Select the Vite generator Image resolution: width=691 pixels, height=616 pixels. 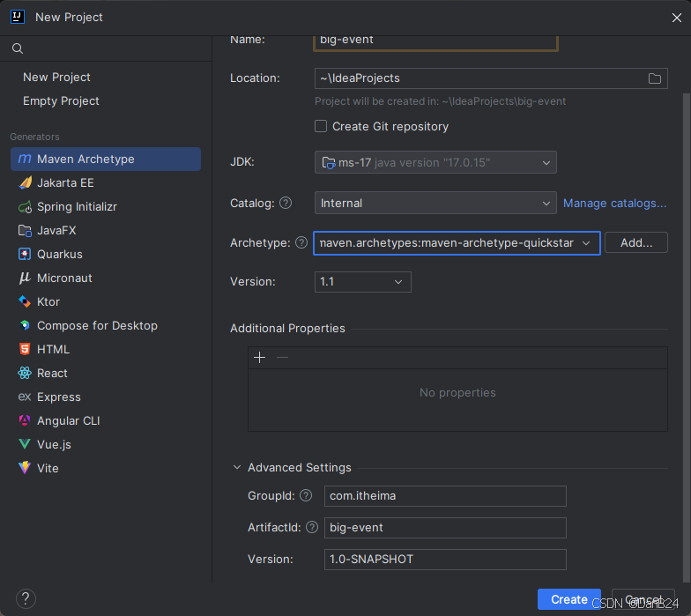106,468
